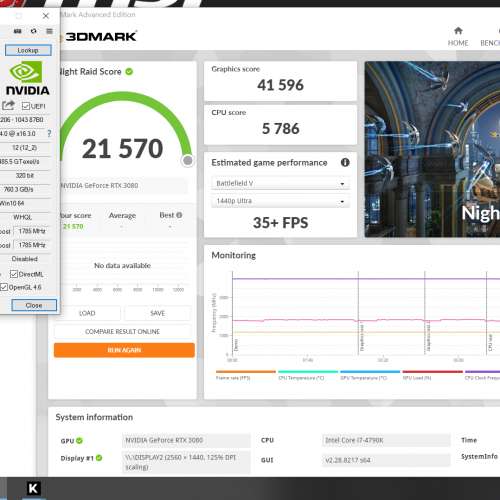Click the GUI version v2.28.8217 field
This screenshot has width=500, height=500.
click(x=386, y=460)
